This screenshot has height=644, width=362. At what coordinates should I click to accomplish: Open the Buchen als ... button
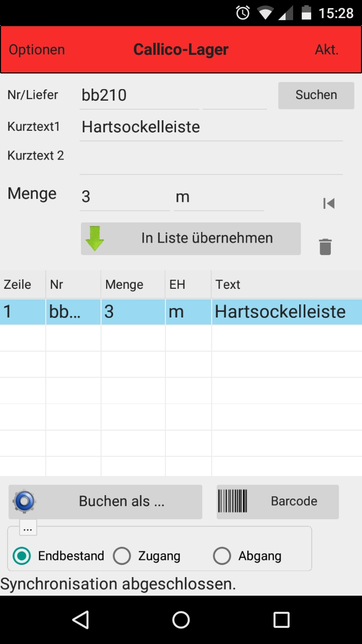(x=106, y=502)
